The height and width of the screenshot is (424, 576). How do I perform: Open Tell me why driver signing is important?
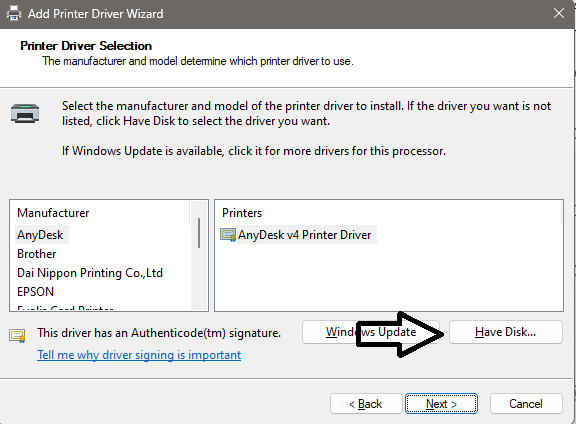click(x=139, y=355)
